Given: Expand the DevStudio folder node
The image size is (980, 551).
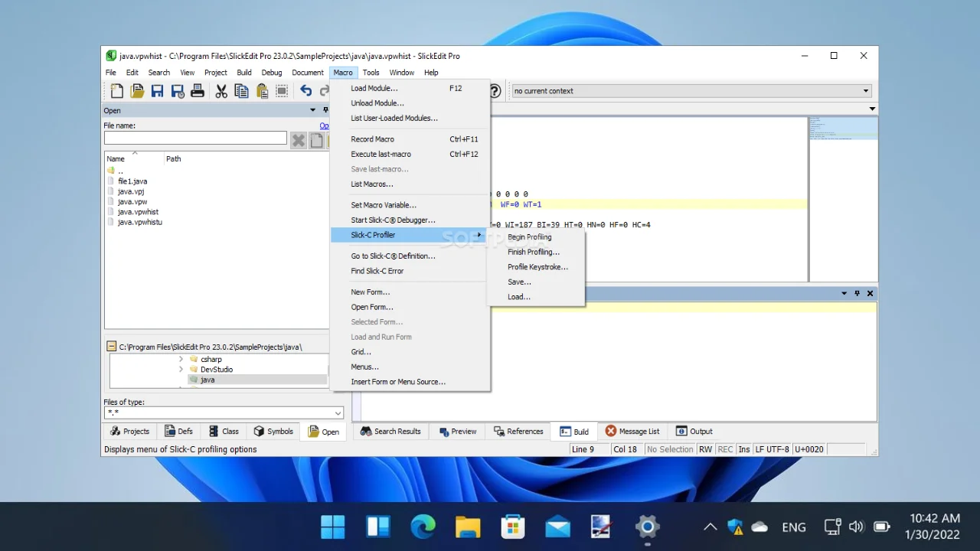Looking at the screenshot, I should point(181,369).
